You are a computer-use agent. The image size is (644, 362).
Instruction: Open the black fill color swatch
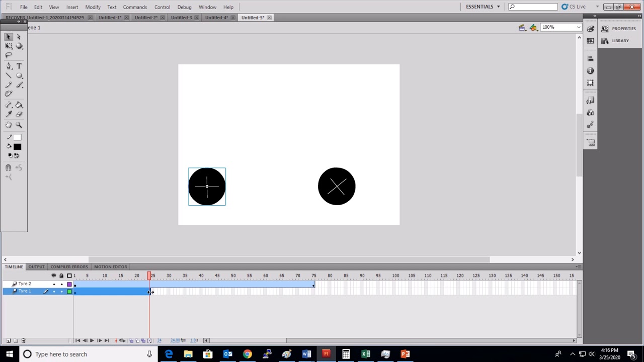[x=17, y=147]
